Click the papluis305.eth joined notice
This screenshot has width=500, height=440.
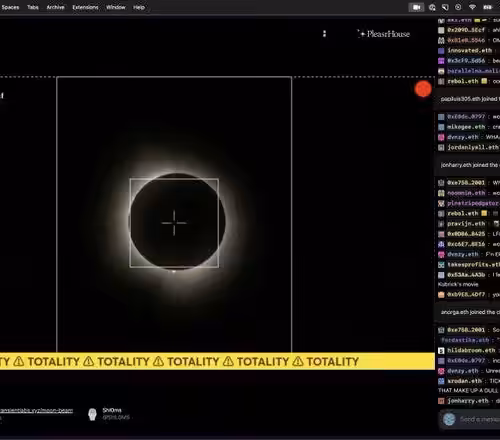(469, 99)
